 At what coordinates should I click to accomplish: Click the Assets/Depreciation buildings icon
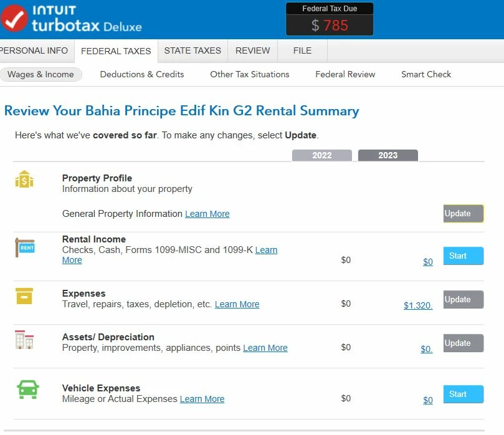click(x=24, y=340)
